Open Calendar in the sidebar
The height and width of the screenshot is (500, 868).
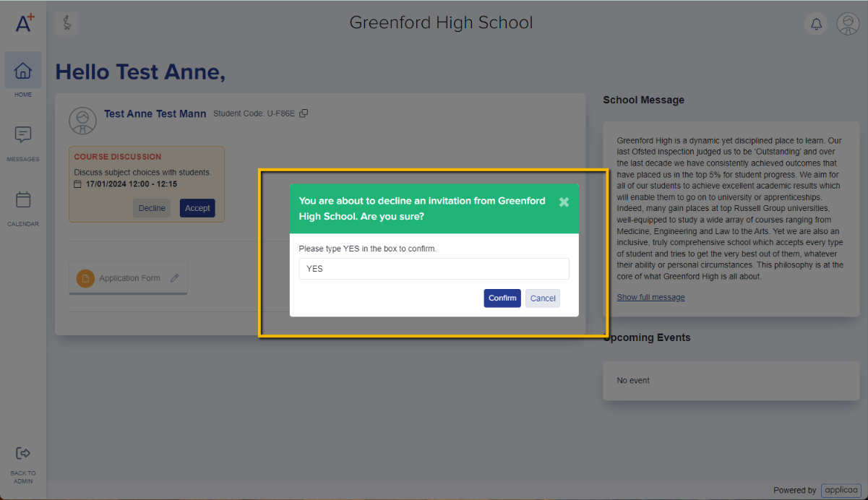pyautogui.click(x=23, y=207)
